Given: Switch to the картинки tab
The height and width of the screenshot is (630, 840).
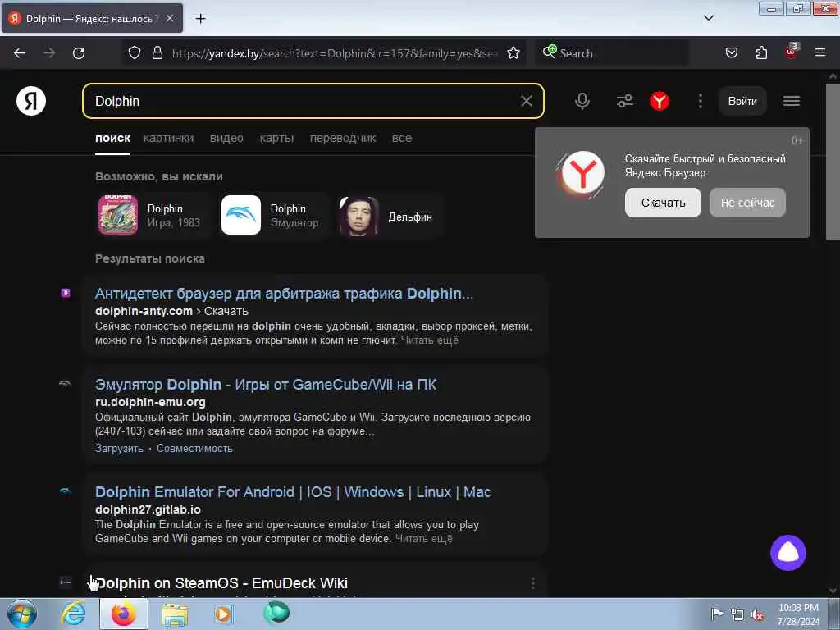Looking at the screenshot, I should coord(168,138).
